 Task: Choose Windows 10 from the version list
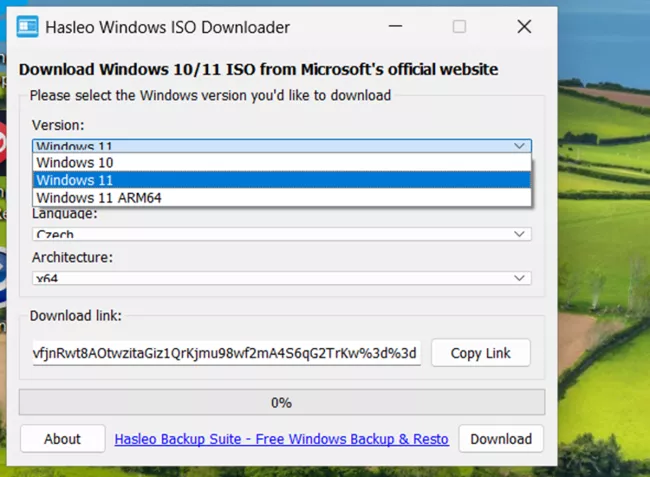pyautogui.click(x=282, y=162)
